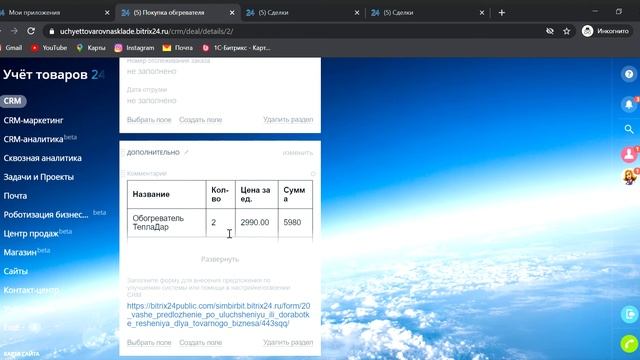640x360 pixels.
Task: Edit the Дополнительно section title pencil icon
Action: click(x=186, y=152)
